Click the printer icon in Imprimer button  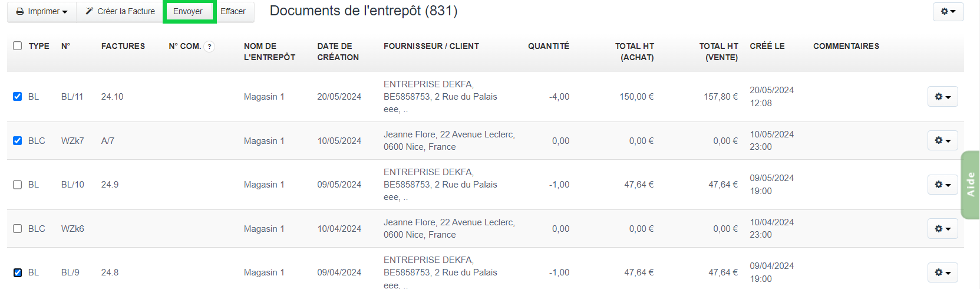20,12
